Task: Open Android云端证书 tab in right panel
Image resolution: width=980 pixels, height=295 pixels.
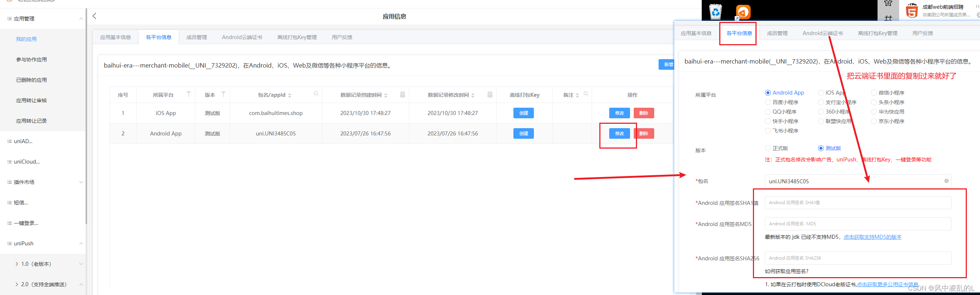Action: point(822,34)
